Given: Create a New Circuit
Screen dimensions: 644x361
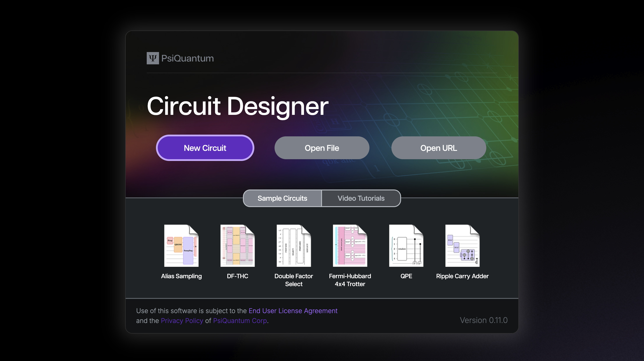Looking at the screenshot, I should click(x=204, y=148).
